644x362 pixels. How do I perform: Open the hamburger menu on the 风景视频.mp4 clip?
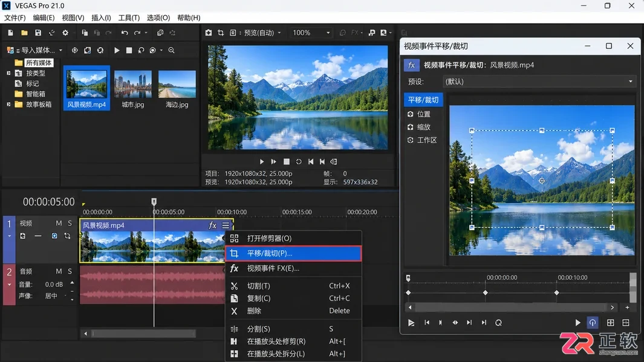click(226, 225)
